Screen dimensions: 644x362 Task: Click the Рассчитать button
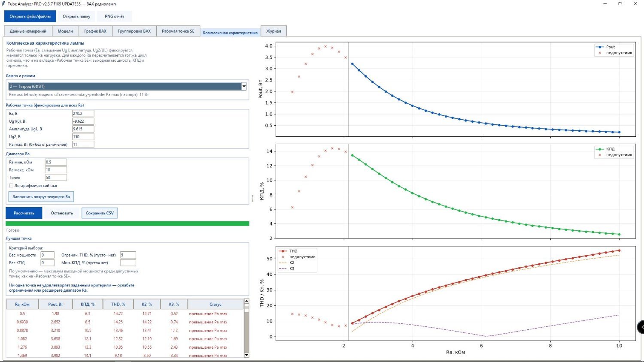point(24,213)
